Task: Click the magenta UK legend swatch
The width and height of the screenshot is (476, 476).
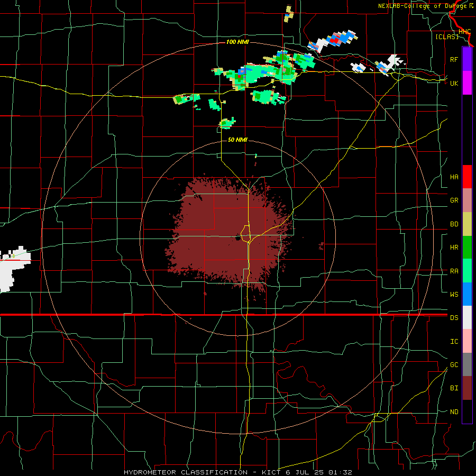Action: point(467,83)
